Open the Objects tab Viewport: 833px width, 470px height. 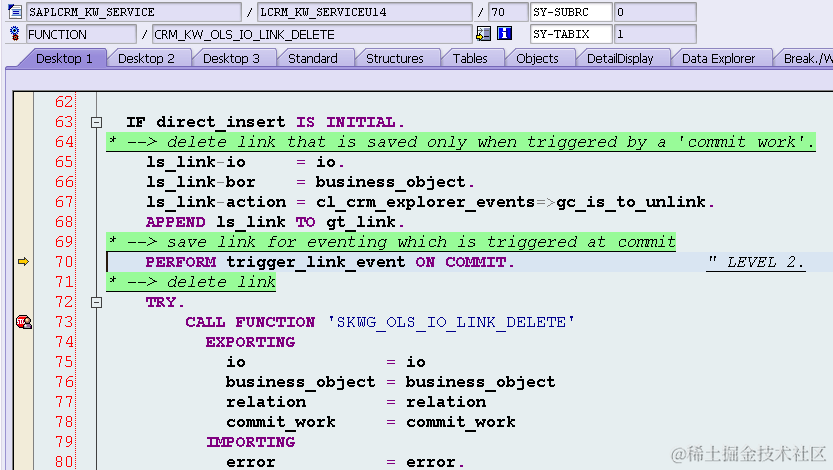537,58
